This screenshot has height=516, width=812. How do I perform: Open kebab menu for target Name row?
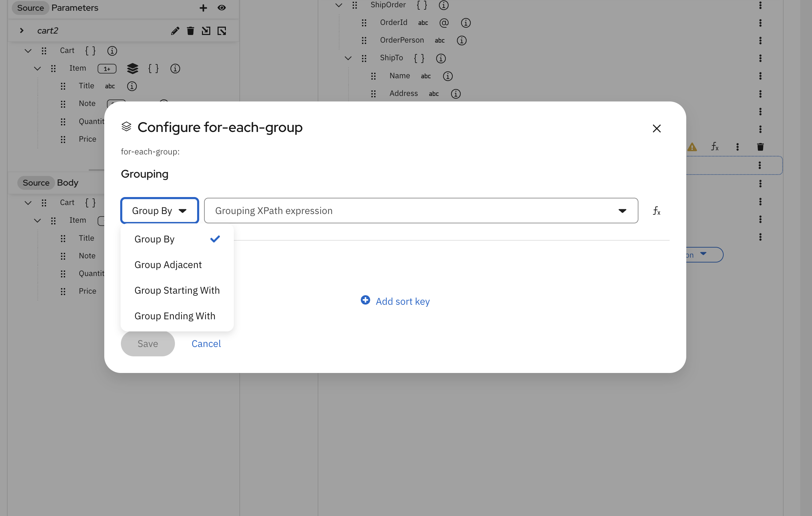760,76
